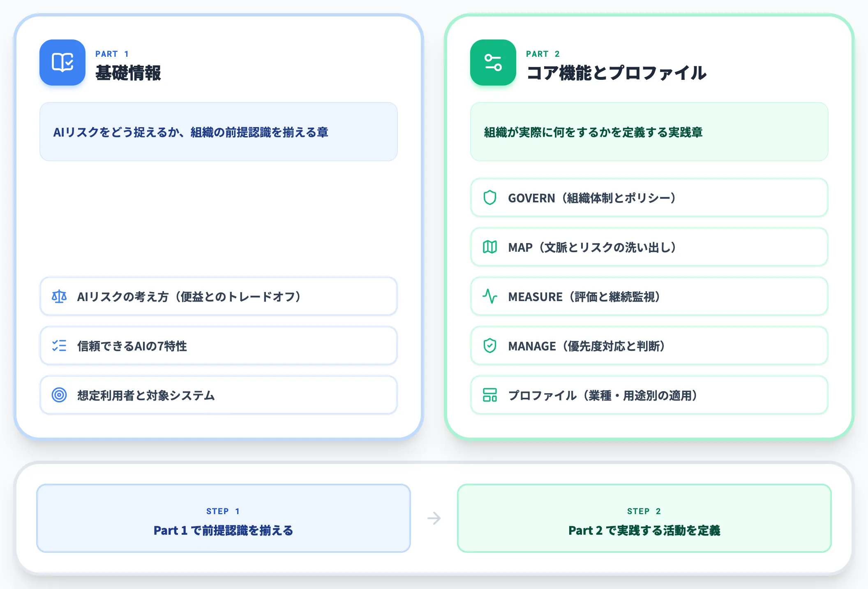This screenshot has width=868, height=589.
Task: Click the 基礎情報 heading
Action: [x=128, y=73]
